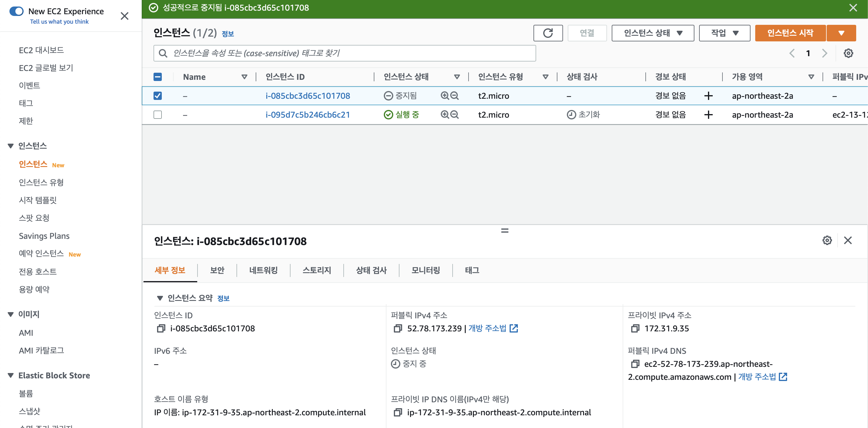Toggle the New EC2 Experience switch
Viewport: 868px width, 428px height.
pos(17,11)
